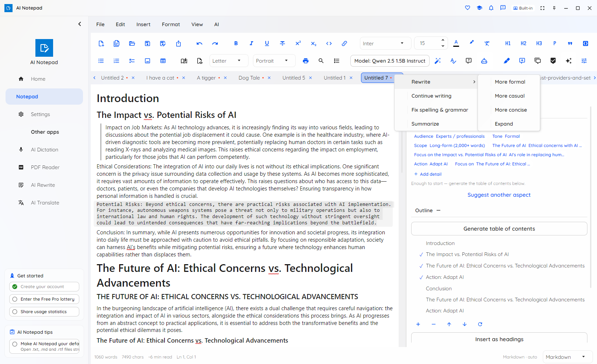Open the Markdown language dropdown
Viewport: 597px width, 364px height.
568,357
